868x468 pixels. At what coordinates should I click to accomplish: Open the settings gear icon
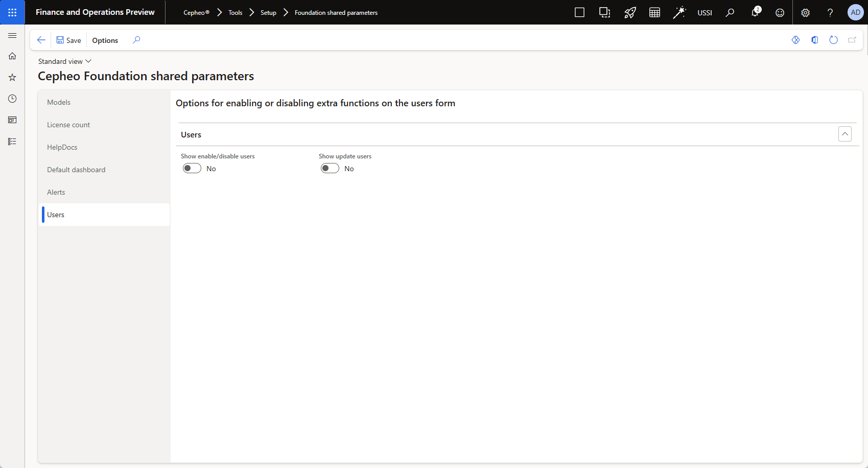click(x=805, y=12)
